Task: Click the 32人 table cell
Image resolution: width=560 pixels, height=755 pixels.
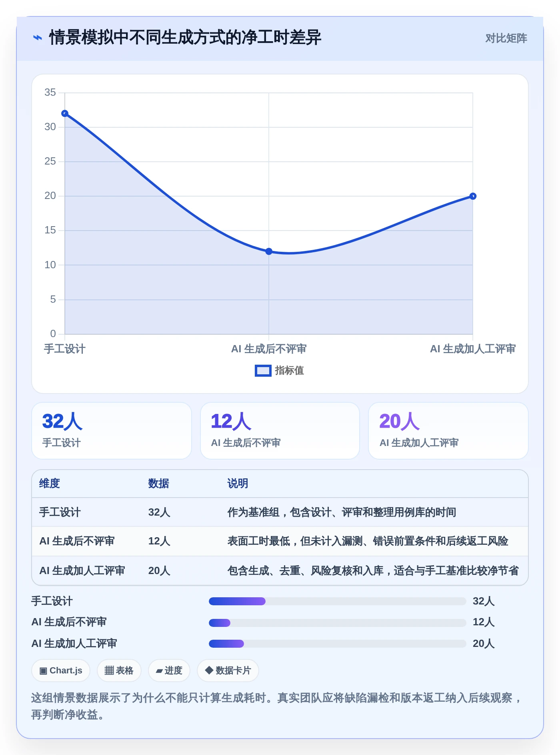Action: pyautogui.click(x=159, y=512)
